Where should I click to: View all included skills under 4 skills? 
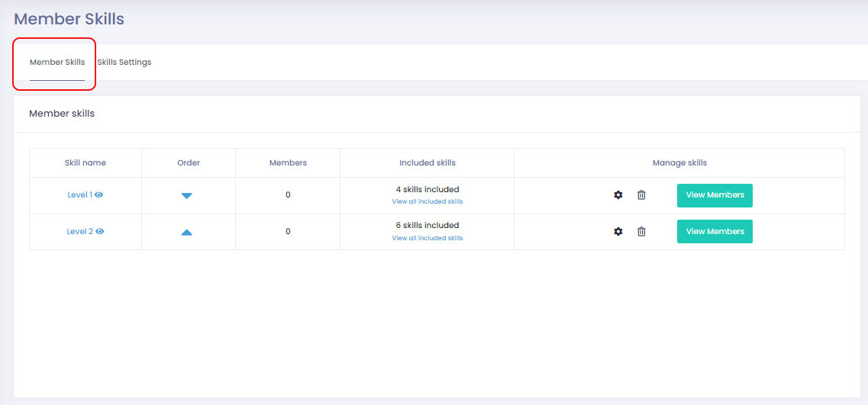tap(428, 202)
